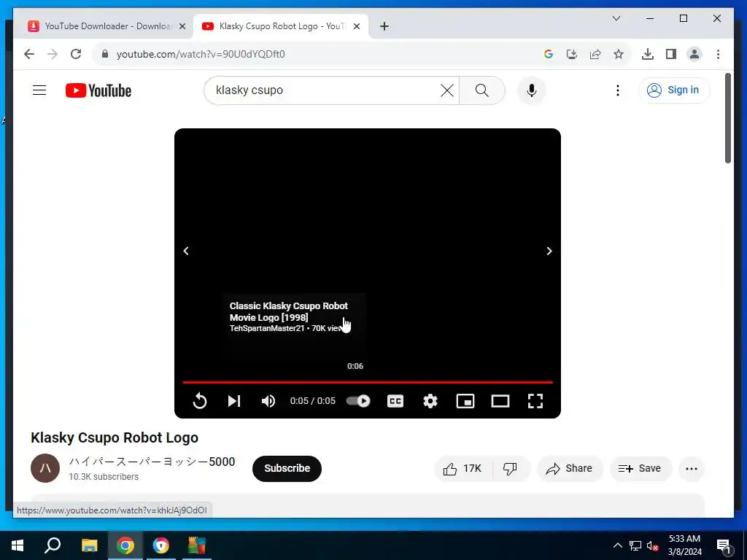This screenshot has height=560, width=747.
Task: Switch to theater mode
Action: (500, 401)
